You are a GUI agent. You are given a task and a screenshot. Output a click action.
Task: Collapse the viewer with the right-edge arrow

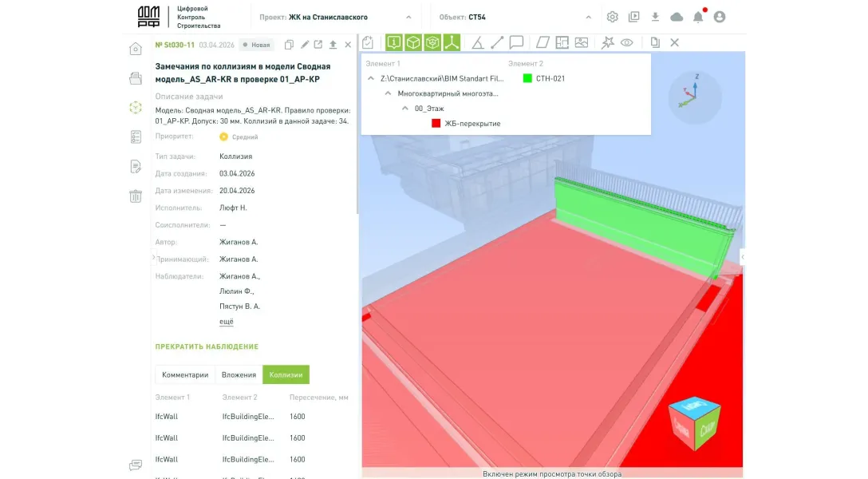tap(742, 257)
